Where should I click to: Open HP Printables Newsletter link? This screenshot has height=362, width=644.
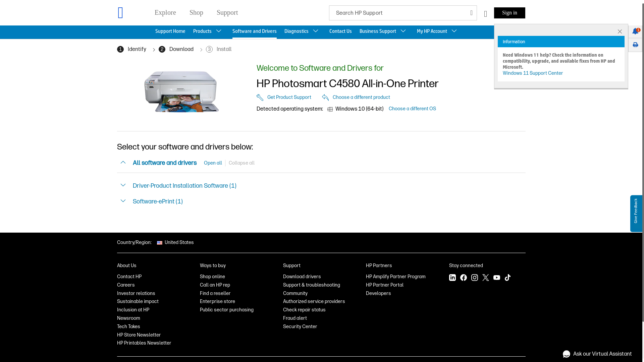(x=144, y=343)
